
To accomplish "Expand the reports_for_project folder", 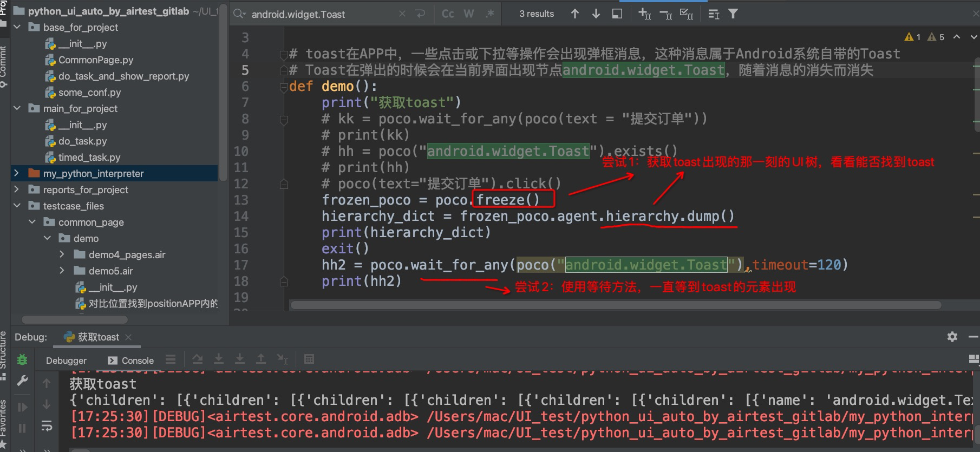I will [17, 189].
